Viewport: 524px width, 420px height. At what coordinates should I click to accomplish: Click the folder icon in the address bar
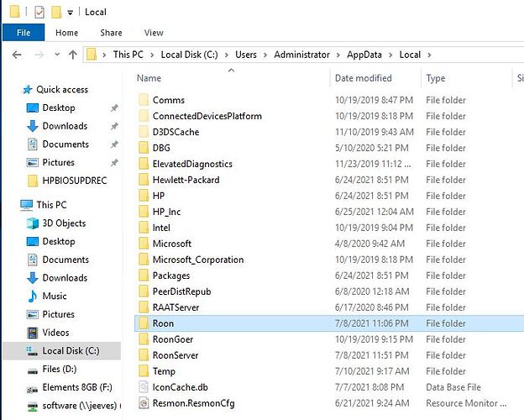pyautogui.click(x=92, y=54)
